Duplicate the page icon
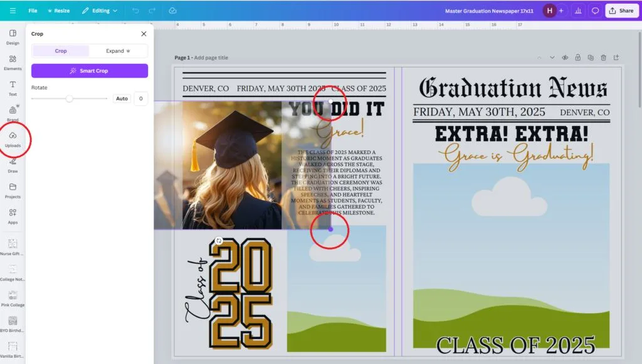This screenshot has height=364, width=642. tap(591, 58)
